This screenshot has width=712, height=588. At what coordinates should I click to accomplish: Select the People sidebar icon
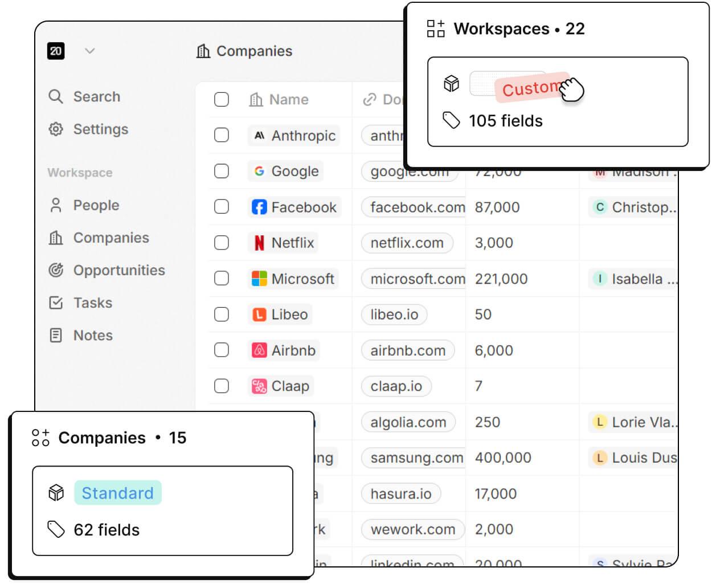click(x=56, y=205)
